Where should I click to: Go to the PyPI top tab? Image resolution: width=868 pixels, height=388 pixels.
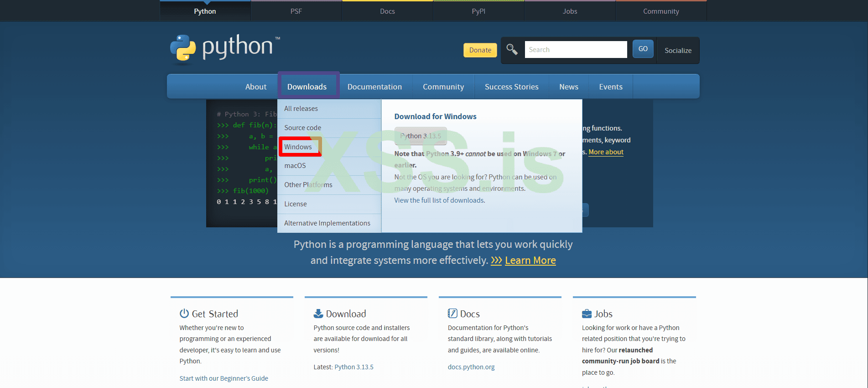[x=479, y=11]
